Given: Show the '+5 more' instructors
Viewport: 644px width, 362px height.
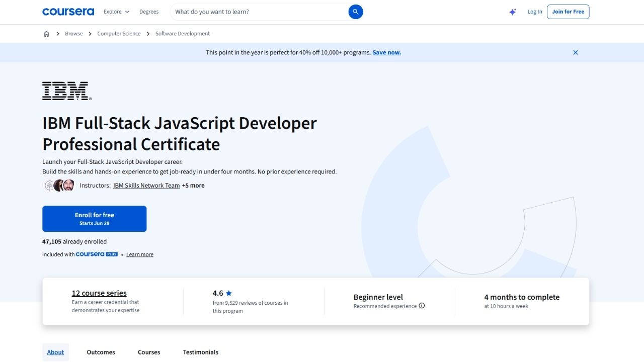Looking at the screenshot, I should [193, 186].
